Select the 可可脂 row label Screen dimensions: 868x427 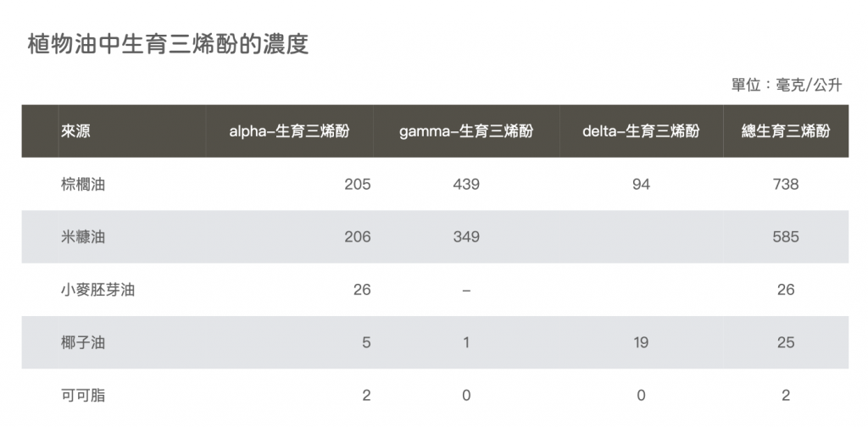click(x=83, y=396)
